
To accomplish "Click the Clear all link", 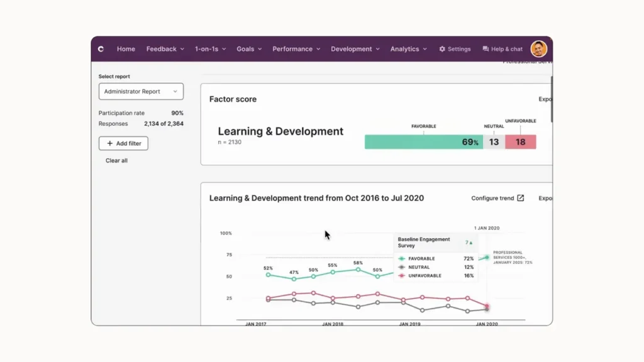I will tap(116, 160).
